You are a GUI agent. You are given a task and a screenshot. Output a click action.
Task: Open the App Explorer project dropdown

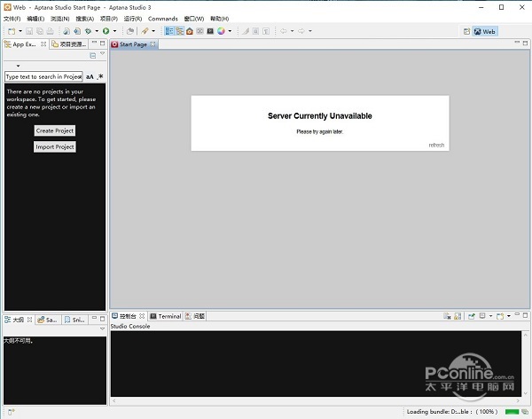click(x=18, y=66)
